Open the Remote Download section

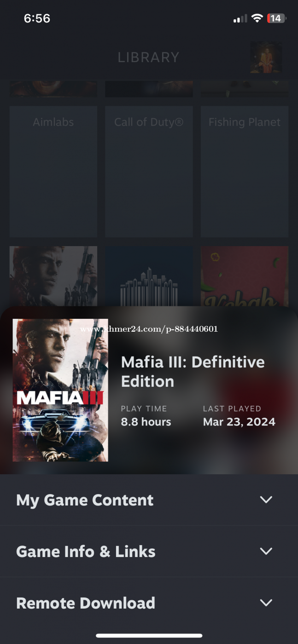point(149,603)
